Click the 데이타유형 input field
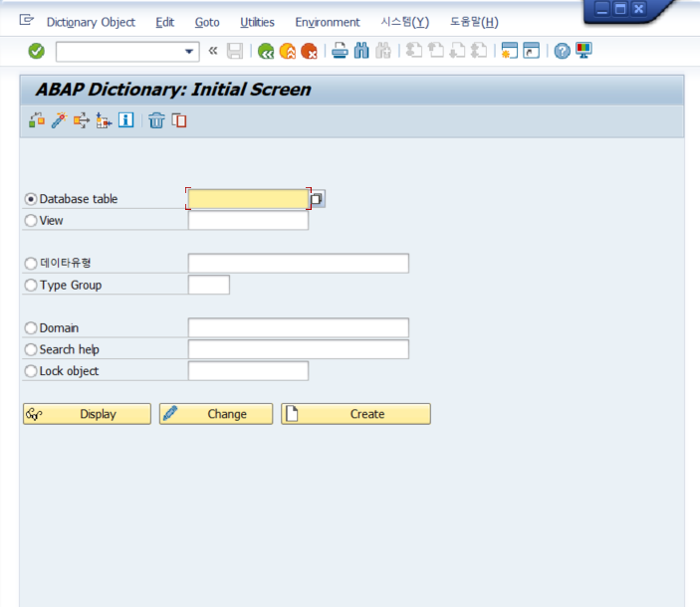This screenshot has height=607, width=700. 298,263
